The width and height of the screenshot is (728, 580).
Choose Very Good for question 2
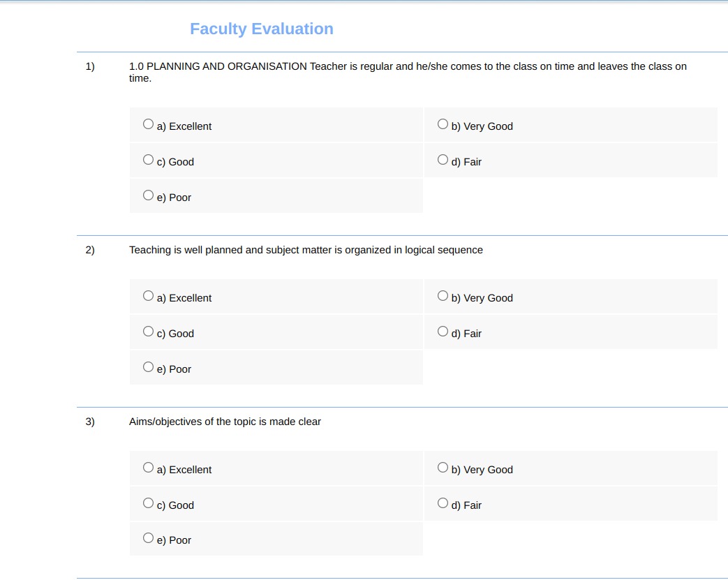(443, 296)
